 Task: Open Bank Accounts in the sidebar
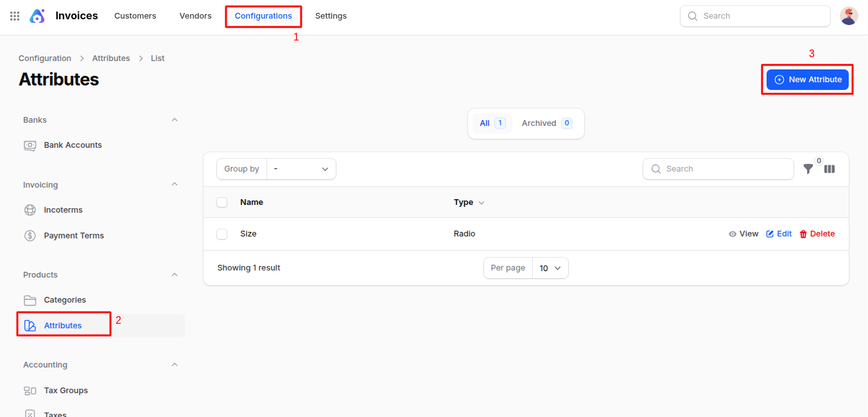pyautogui.click(x=73, y=145)
